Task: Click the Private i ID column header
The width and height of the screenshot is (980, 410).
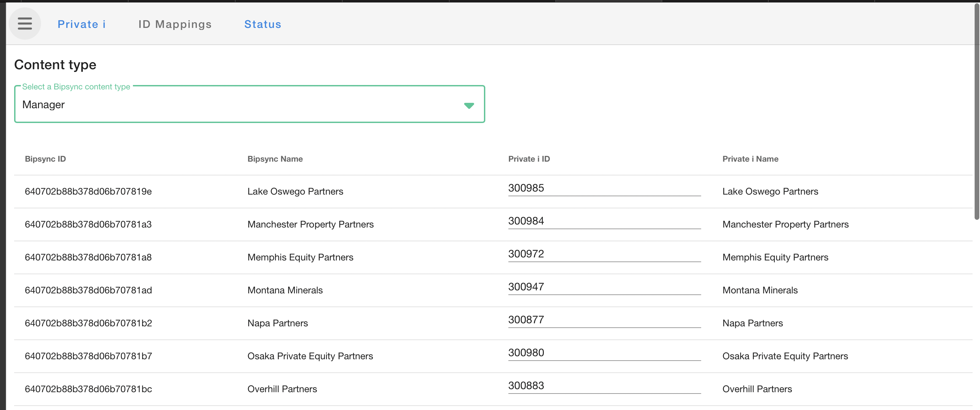Action: point(528,159)
